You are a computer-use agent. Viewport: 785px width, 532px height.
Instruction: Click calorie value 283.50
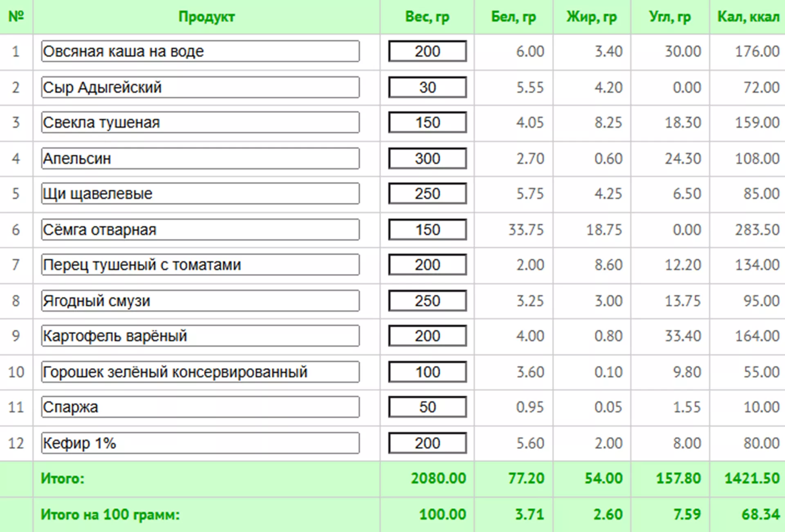click(757, 230)
